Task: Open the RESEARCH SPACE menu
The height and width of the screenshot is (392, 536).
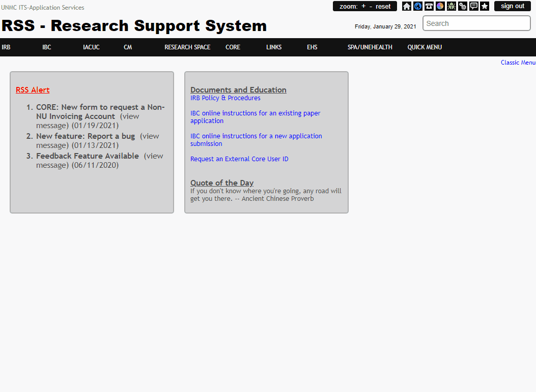Action: tap(187, 47)
